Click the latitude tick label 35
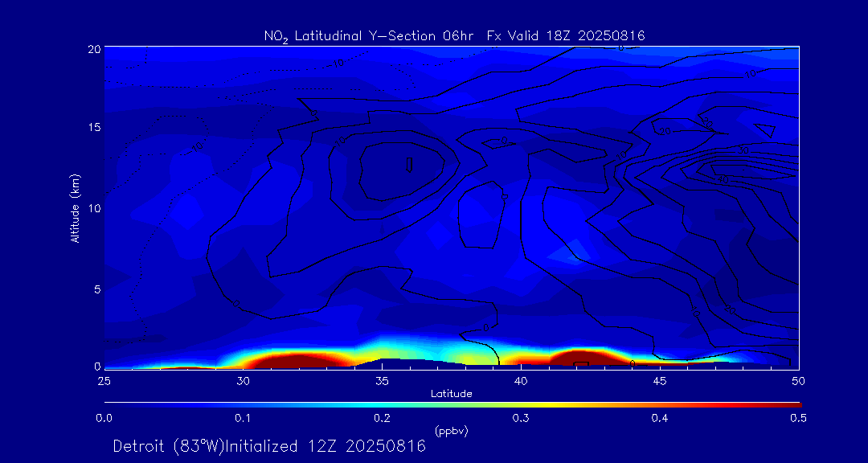 [382, 381]
